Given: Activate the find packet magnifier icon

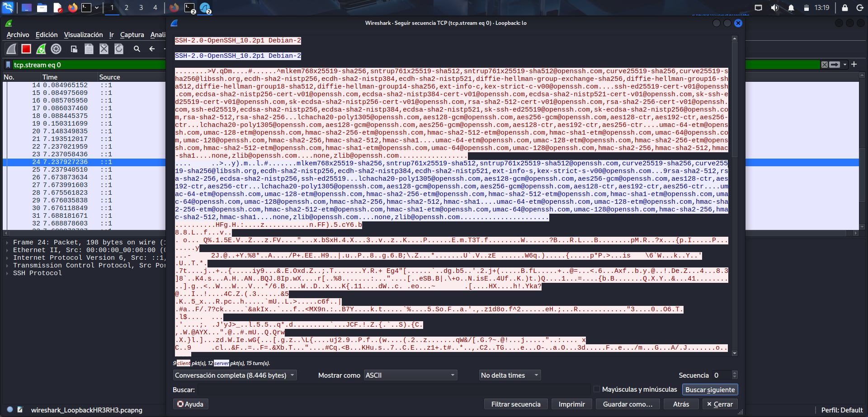Looking at the screenshot, I should (137, 49).
